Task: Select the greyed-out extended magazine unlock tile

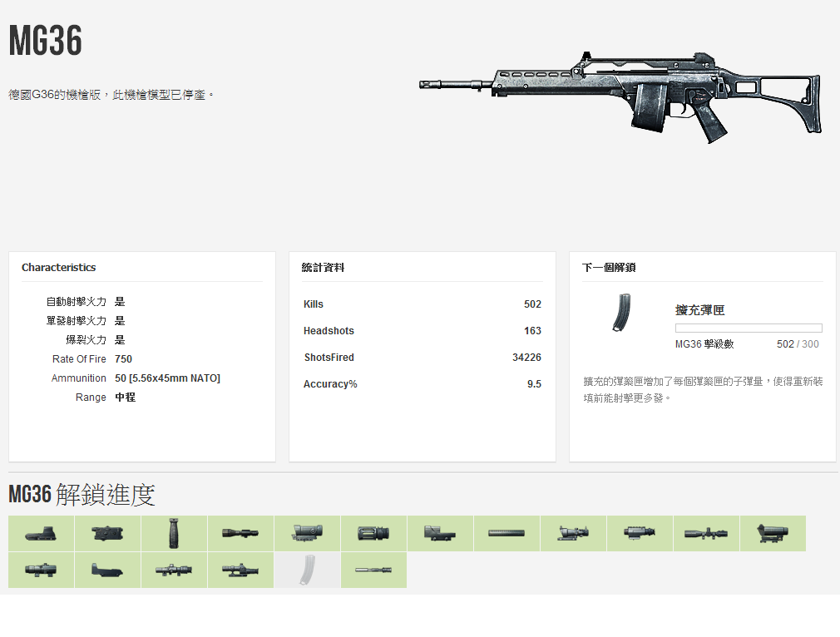Action: [x=307, y=570]
